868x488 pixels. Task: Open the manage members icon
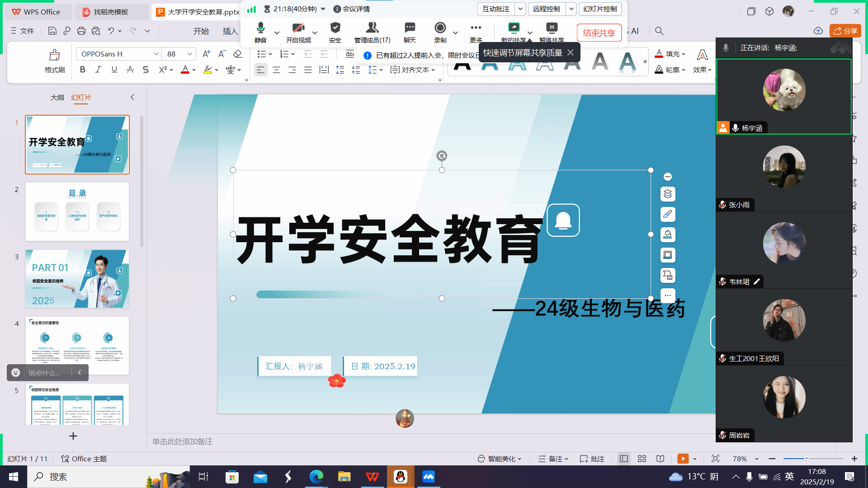pyautogui.click(x=372, y=28)
